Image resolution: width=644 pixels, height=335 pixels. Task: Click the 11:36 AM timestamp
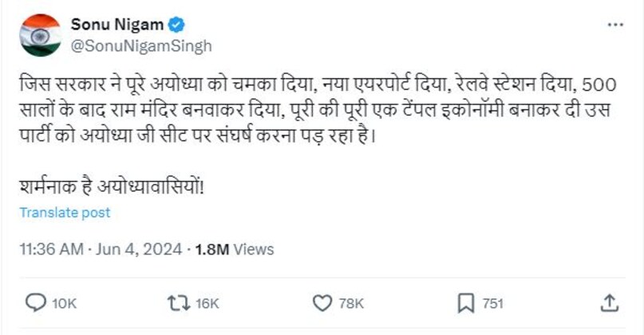(51, 250)
